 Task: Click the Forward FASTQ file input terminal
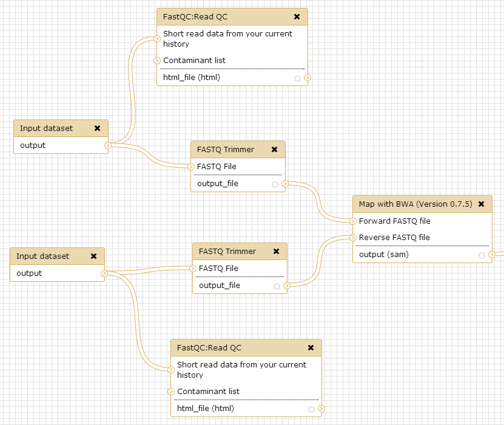pyautogui.click(x=353, y=221)
